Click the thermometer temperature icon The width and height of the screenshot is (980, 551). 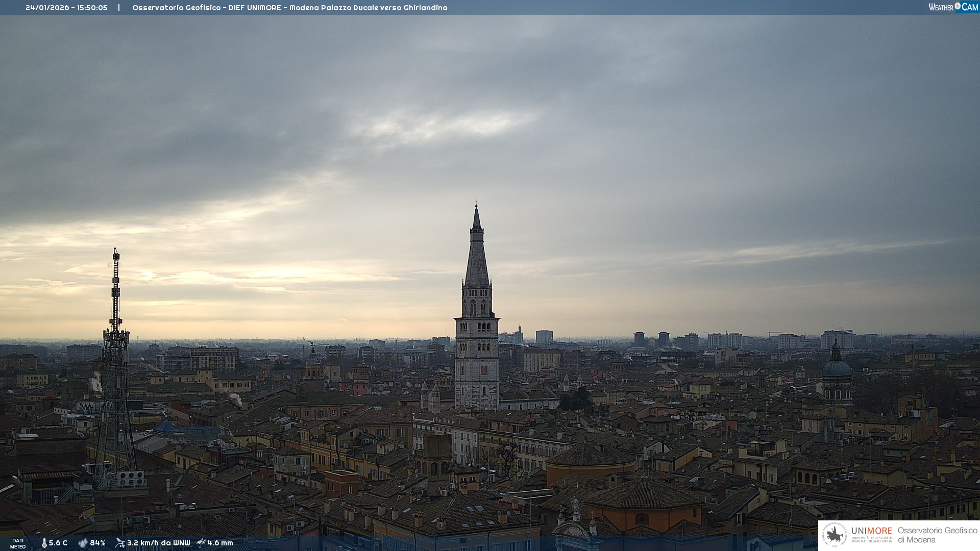pyautogui.click(x=44, y=543)
